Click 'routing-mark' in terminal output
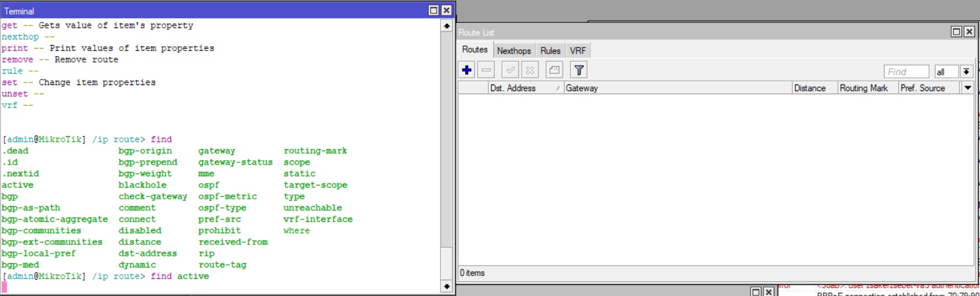This screenshot has width=980, height=296. [x=316, y=151]
